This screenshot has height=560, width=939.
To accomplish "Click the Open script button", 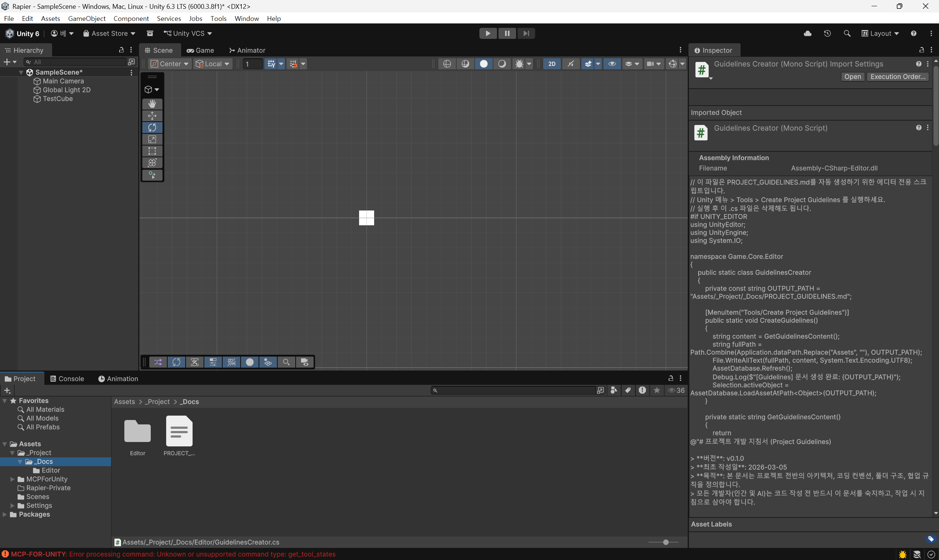I will [852, 77].
